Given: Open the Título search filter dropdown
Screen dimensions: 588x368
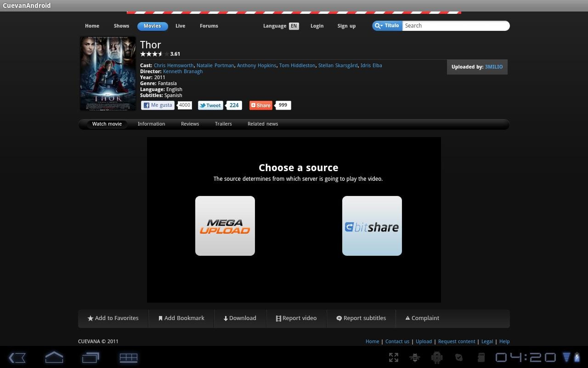Looking at the screenshot, I should coord(387,26).
